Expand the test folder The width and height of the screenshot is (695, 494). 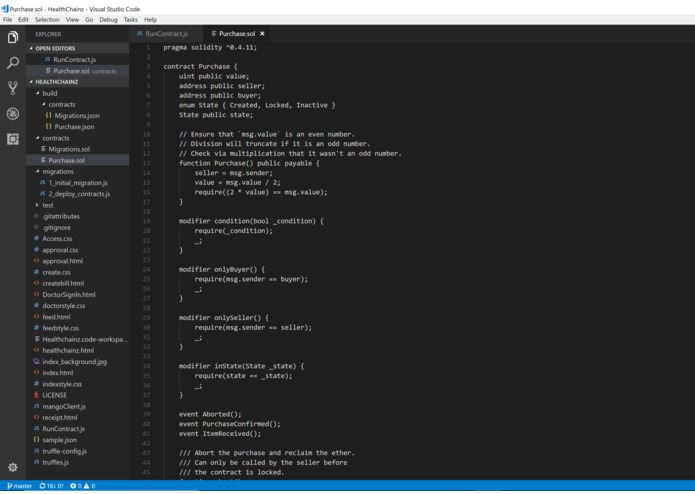click(x=78, y=205)
